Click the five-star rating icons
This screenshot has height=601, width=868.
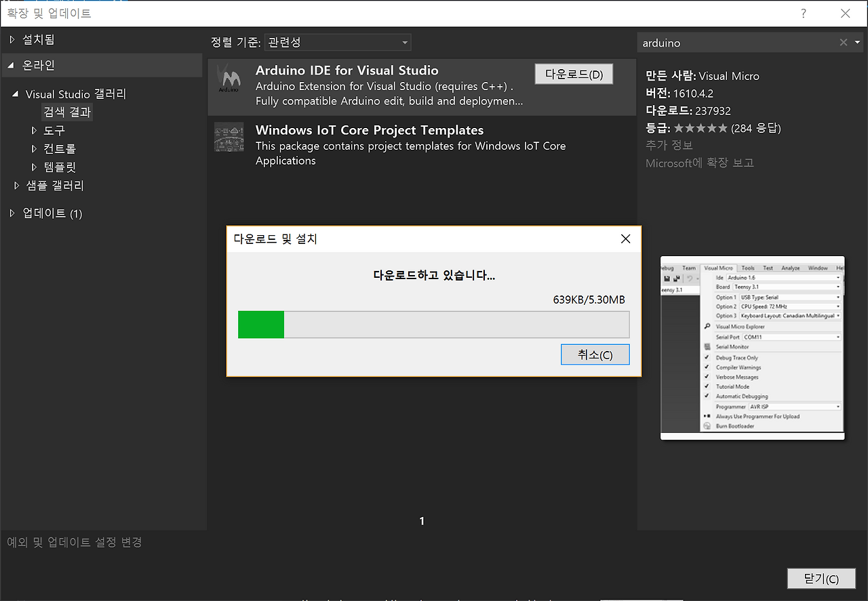point(701,128)
